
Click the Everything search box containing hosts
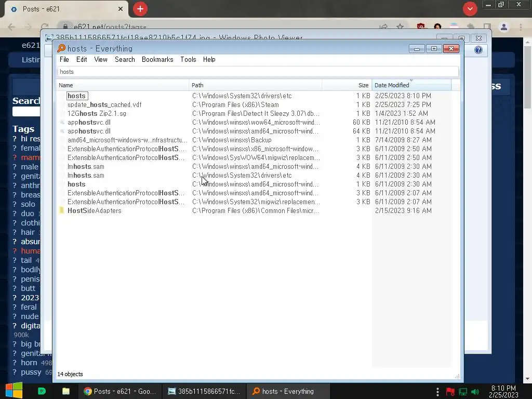pos(258,72)
